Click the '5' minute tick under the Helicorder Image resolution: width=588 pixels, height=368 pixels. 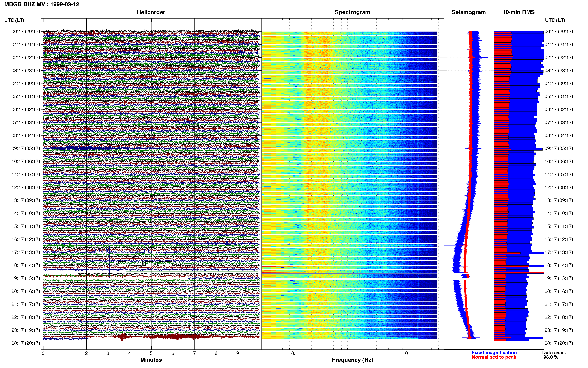click(151, 353)
